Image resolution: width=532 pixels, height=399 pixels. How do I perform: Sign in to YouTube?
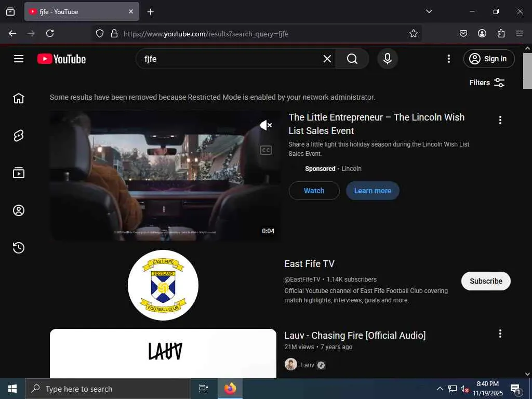pyautogui.click(x=489, y=59)
